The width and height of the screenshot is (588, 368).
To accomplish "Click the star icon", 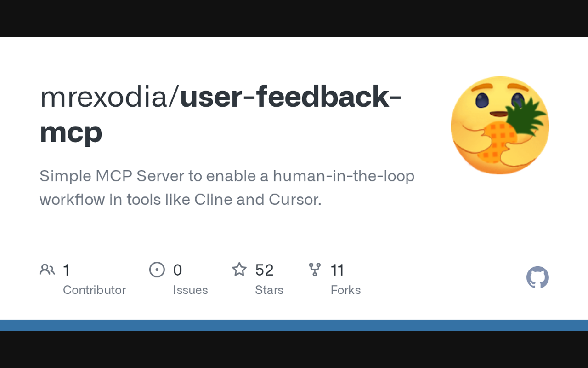I will (239, 270).
